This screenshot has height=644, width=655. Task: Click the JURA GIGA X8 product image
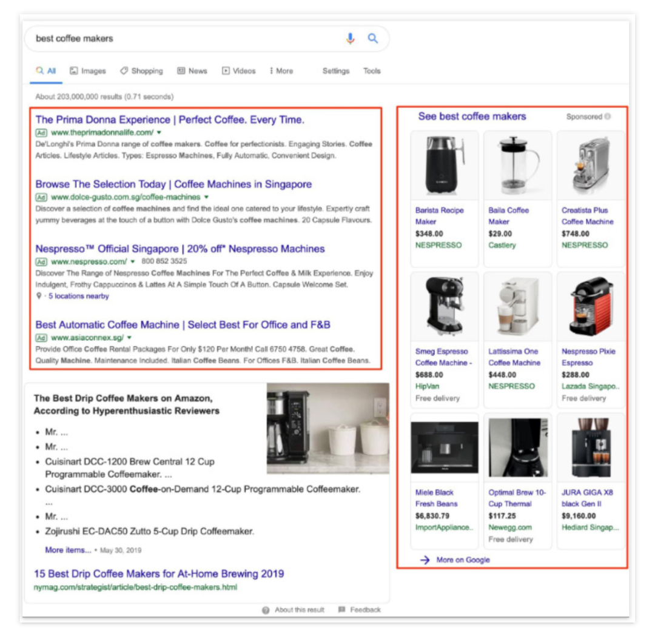(591, 448)
